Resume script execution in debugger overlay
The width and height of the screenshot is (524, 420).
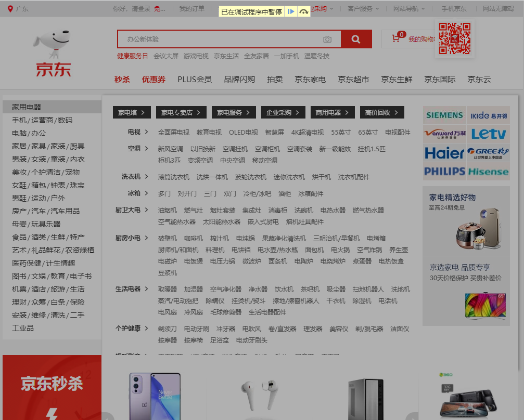pyautogui.click(x=291, y=11)
